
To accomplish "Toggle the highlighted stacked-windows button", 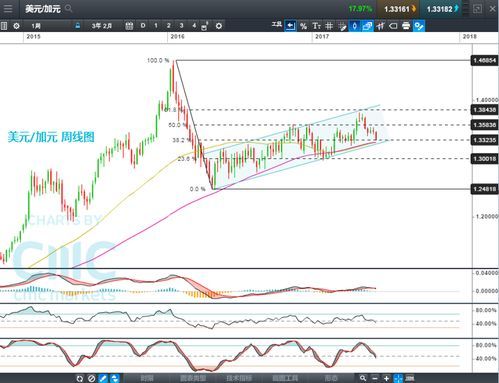I will [x=367, y=26].
